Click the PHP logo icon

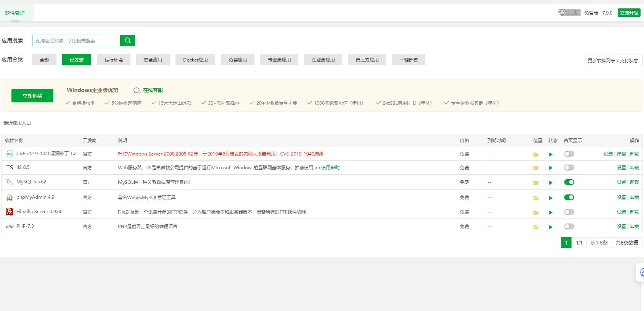[10, 226]
